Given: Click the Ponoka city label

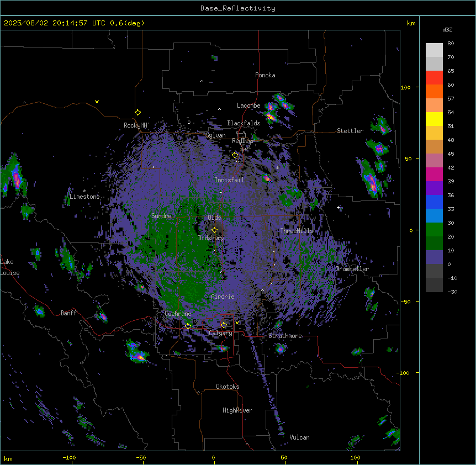Looking at the screenshot, I should (265, 75).
